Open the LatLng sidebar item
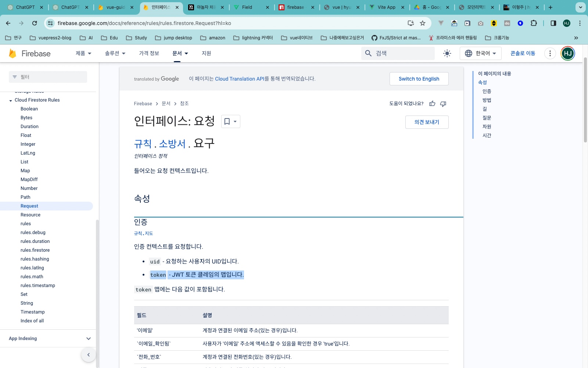Viewport: 588px width, 368px height. click(x=28, y=153)
